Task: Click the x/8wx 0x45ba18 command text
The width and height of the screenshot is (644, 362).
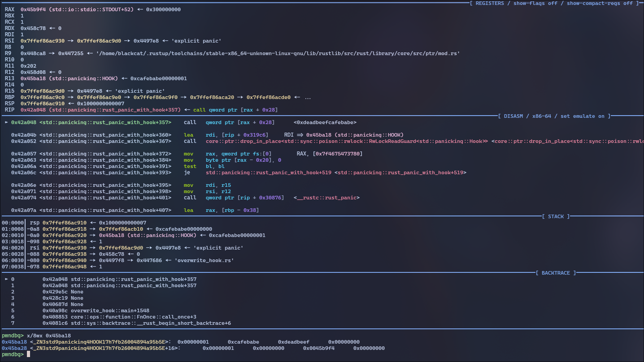Action: click(x=48, y=336)
